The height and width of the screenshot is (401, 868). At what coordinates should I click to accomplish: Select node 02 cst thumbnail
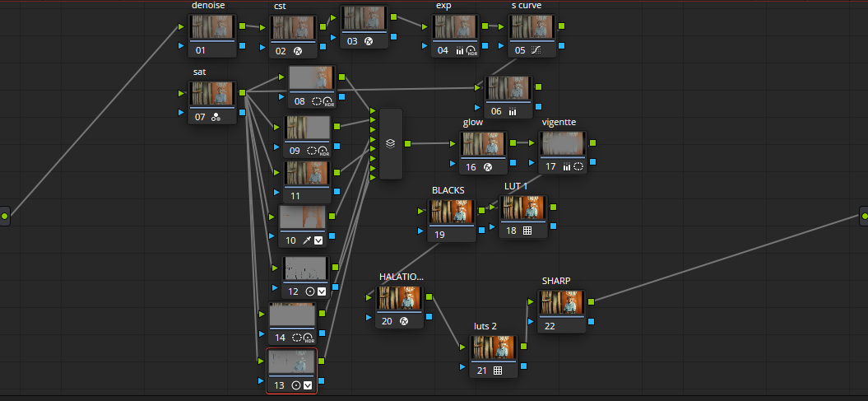coord(294,28)
